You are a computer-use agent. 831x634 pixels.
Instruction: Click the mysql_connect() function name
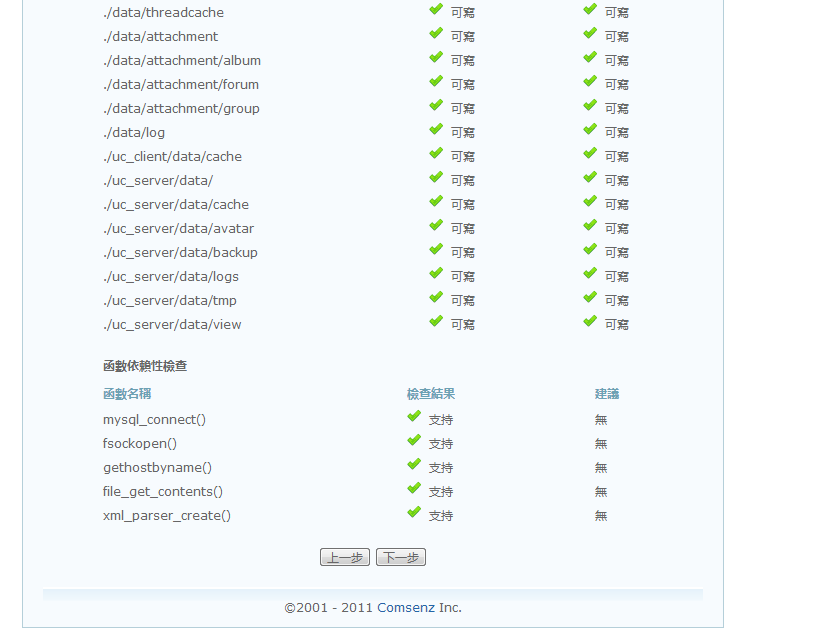pos(154,420)
